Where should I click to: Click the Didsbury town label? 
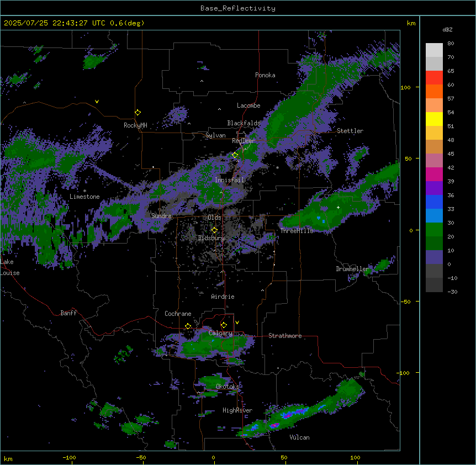click(x=211, y=238)
